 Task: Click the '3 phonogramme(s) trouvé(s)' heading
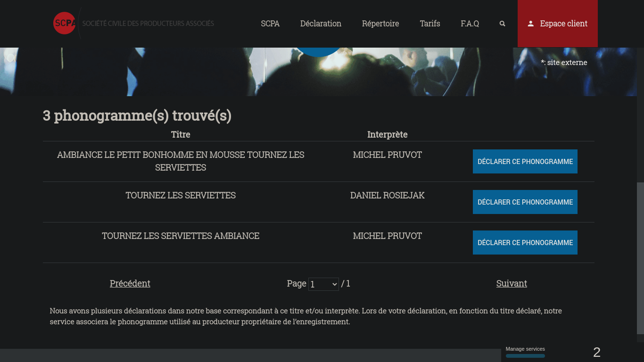tap(137, 115)
